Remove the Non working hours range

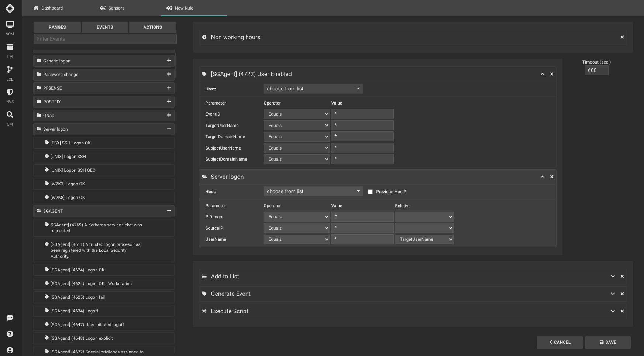coord(622,37)
